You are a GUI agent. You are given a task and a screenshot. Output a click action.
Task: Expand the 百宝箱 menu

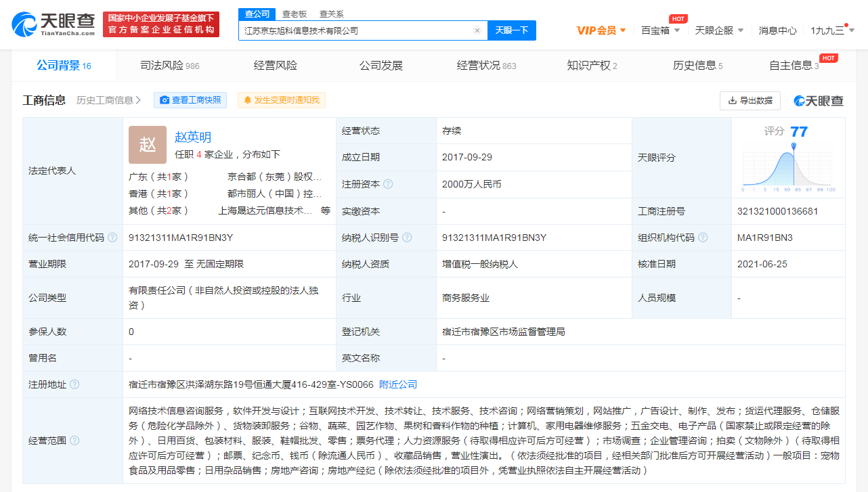pyautogui.click(x=661, y=30)
